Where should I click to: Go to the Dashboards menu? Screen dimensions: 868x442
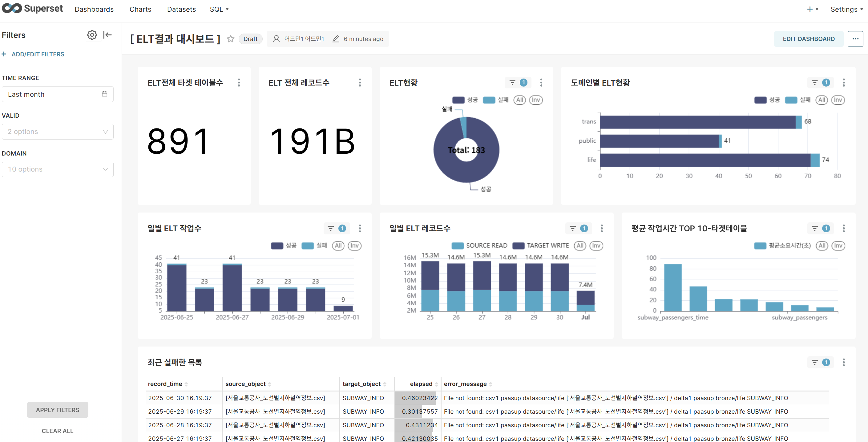coord(94,9)
